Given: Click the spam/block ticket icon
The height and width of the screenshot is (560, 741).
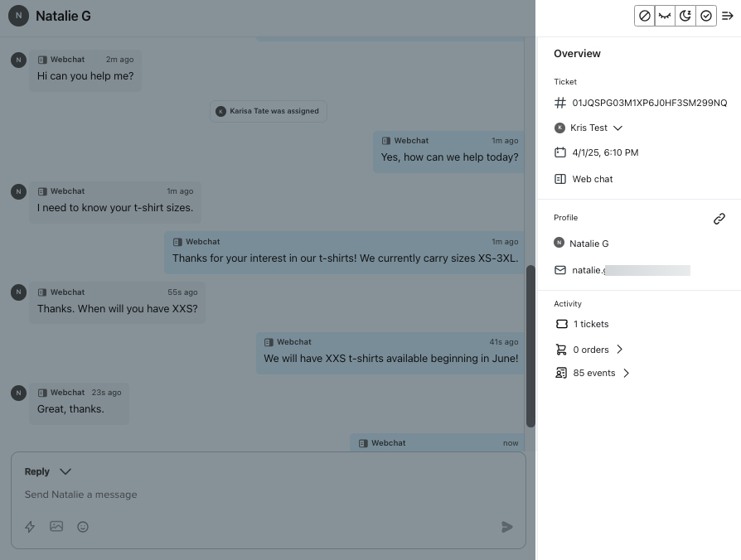Looking at the screenshot, I should (645, 16).
